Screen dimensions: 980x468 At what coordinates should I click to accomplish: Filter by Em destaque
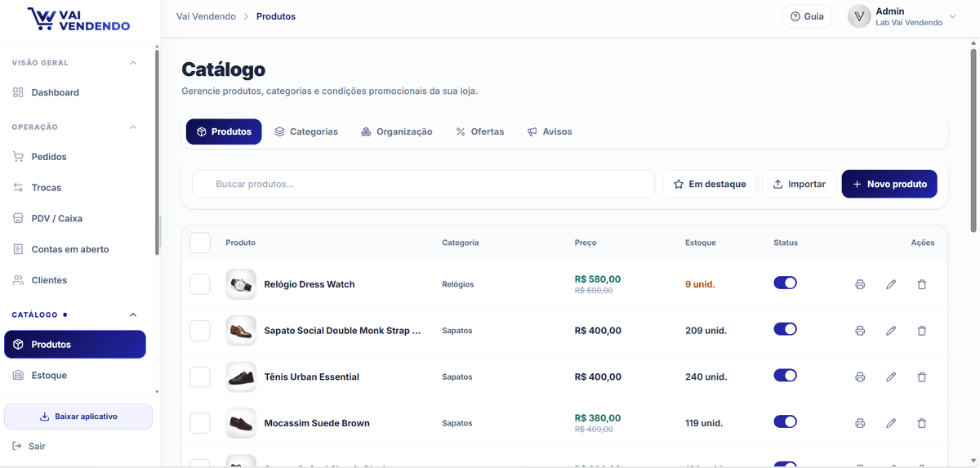(x=710, y=184)
